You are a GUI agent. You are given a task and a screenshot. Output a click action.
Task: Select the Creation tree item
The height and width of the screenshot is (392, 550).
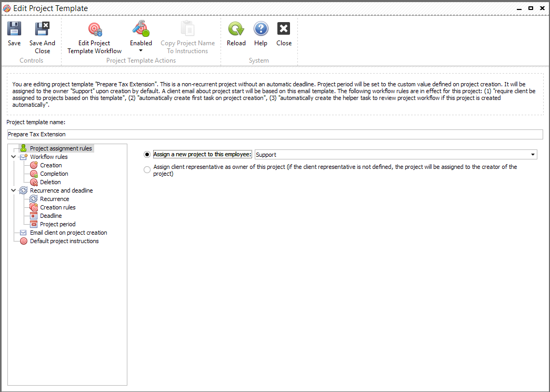point(51,165)
